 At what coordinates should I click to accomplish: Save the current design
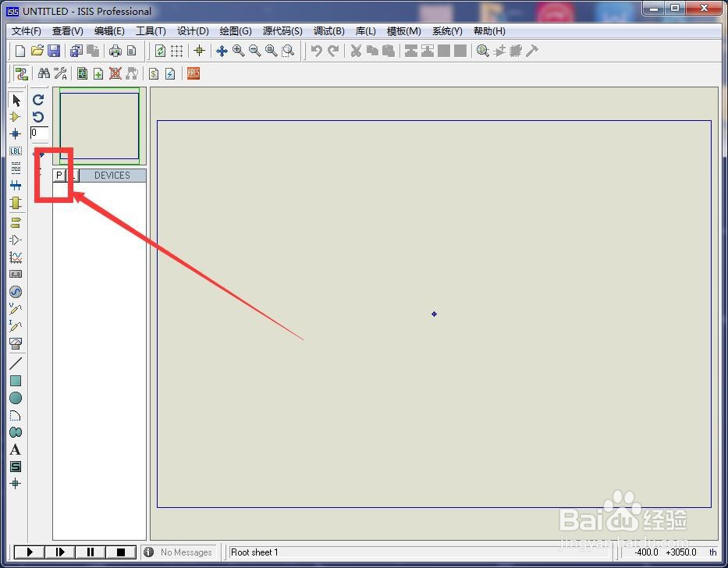click(54, 51)
